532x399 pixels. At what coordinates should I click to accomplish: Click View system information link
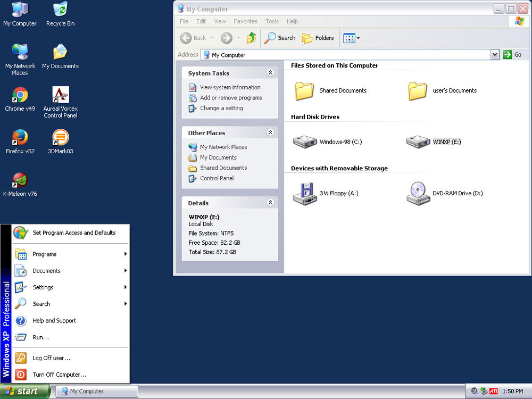pos(230,87)
